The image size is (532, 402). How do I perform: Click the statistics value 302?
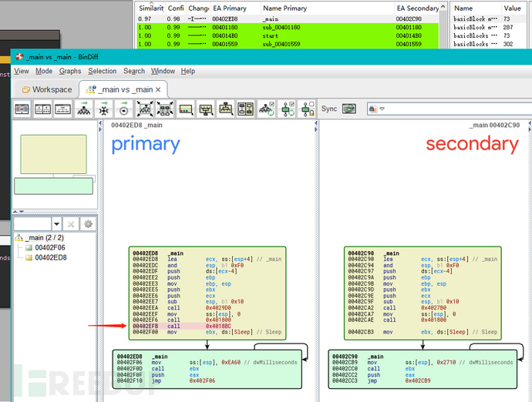pyautogui.click(x=508, y=44)
